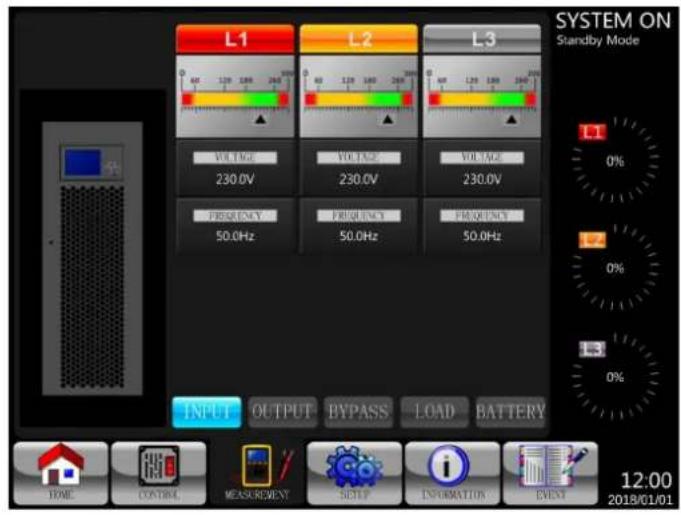The image size is (681, 515).
Task: Go to the Home screen icon
Action: [x=61, y=473]
